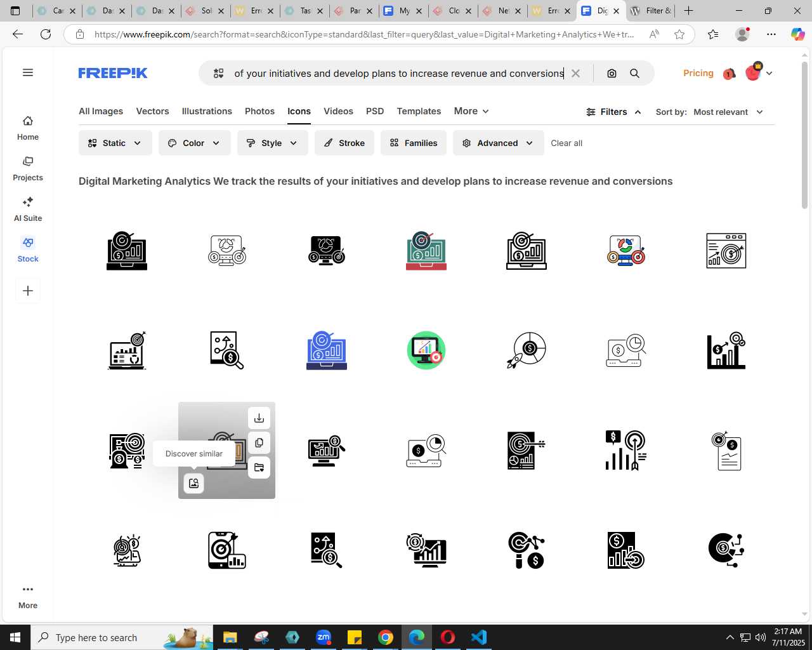Submit search with magnifier icon
812x650 pixels.
634,74
